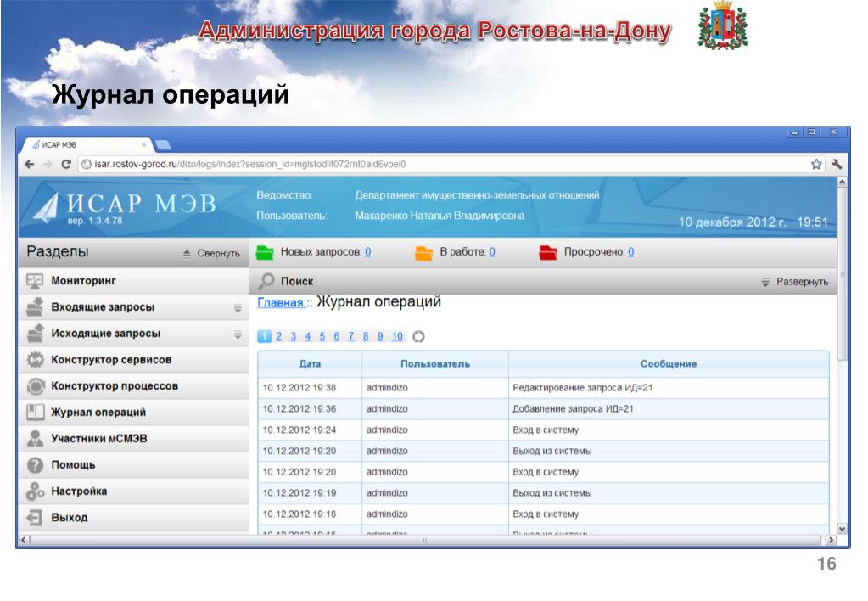Click vertical scrollbar up arrow
The height and width of the screenshot is (601, 868).
842,182
